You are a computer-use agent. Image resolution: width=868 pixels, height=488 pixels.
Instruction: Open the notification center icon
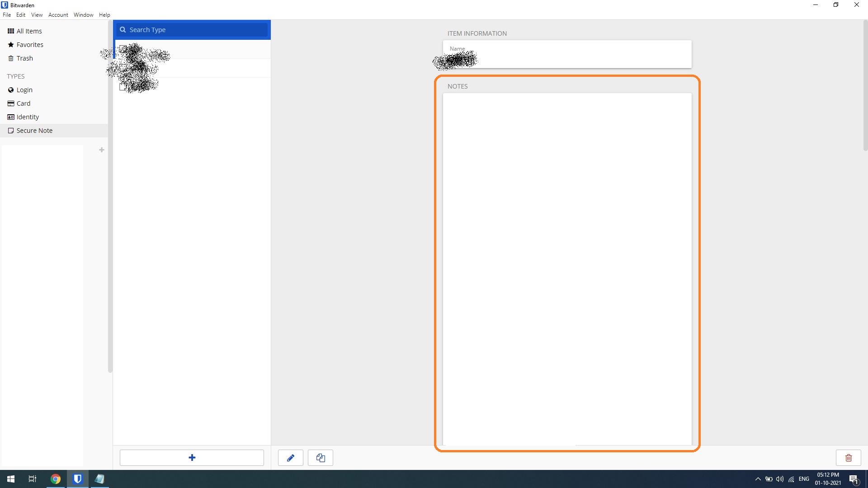click(854, 479)
